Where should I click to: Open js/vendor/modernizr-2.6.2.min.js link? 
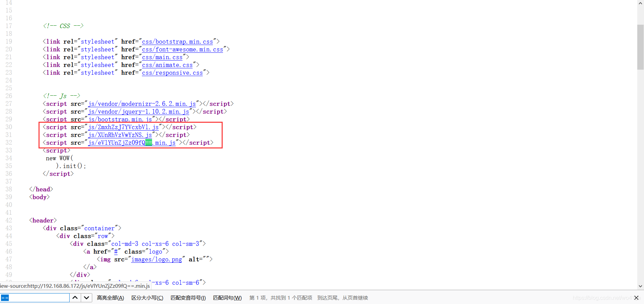tap(142, 104)
